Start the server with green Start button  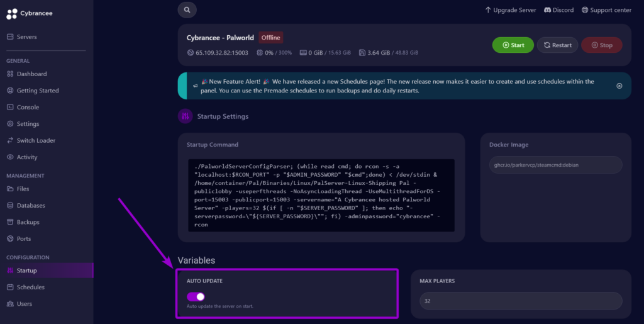click(513, 45)
